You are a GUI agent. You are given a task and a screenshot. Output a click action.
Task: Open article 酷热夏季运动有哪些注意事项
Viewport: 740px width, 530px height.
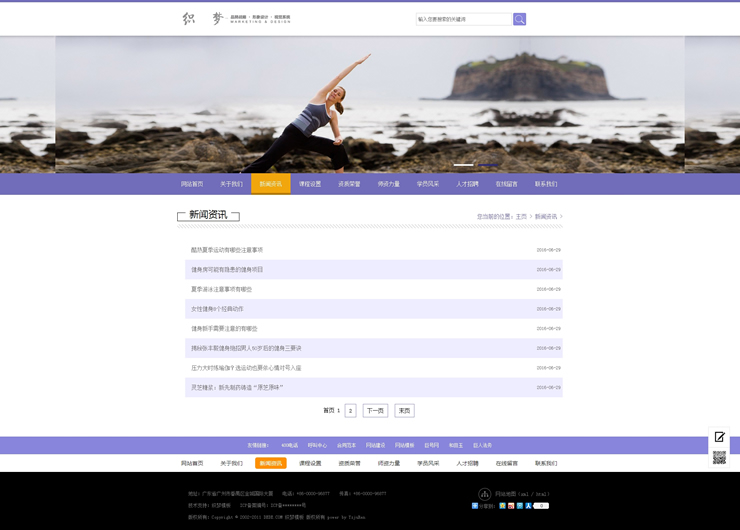pos(227,250)
